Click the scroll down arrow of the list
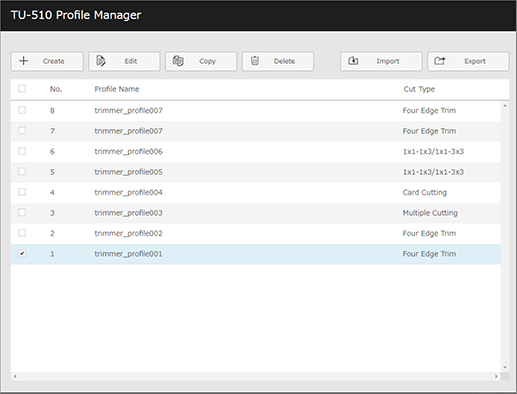The height and width of the screenshot is (394, 517). click(x=505, y=367)
